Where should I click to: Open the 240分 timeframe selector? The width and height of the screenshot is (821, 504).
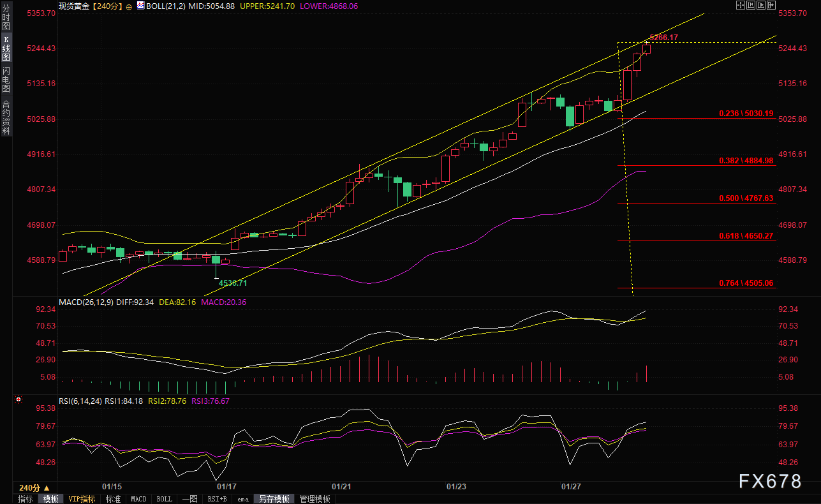[x=34, y=487]
